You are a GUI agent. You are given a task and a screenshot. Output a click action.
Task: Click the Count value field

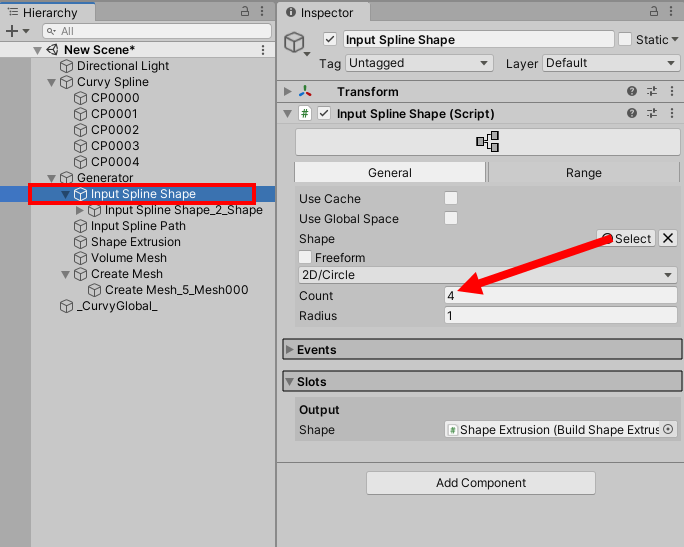tap(561, 295)
